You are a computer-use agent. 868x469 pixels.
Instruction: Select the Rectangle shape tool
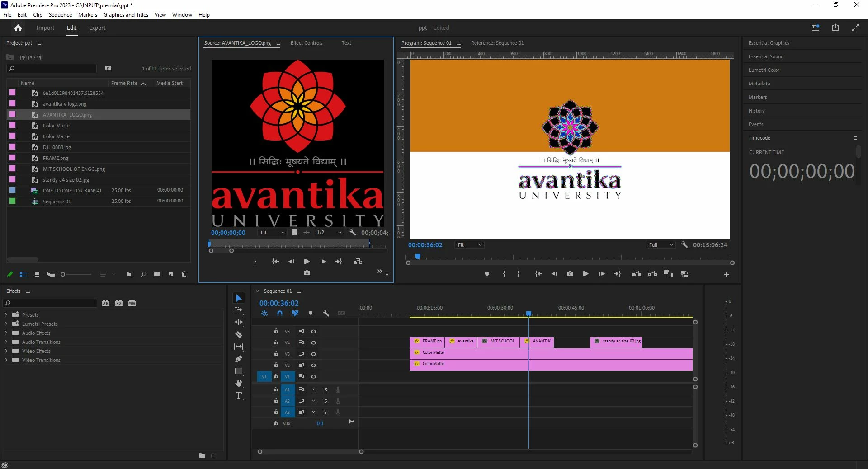(x=239, y=371)
